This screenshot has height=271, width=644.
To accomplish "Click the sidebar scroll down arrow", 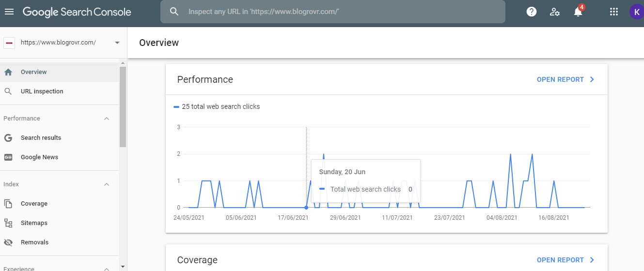I will click(123, 266).
